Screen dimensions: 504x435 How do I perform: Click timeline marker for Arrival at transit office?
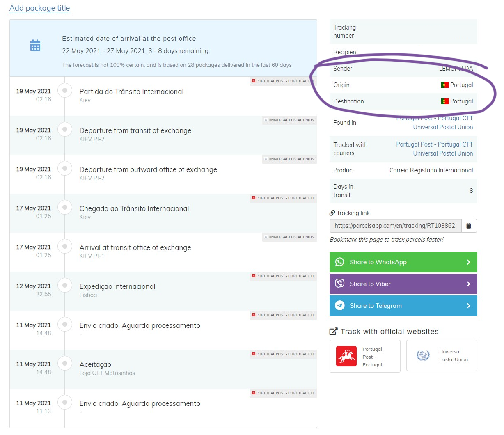pos(65,246)
